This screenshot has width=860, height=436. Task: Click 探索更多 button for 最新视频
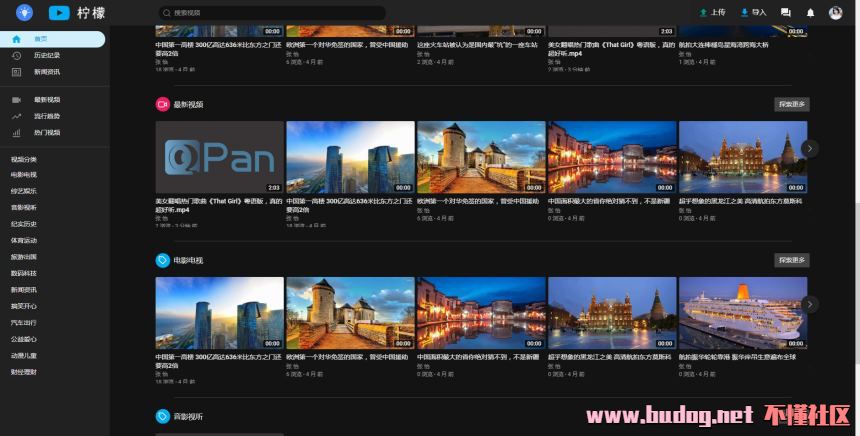coord(790,104)
